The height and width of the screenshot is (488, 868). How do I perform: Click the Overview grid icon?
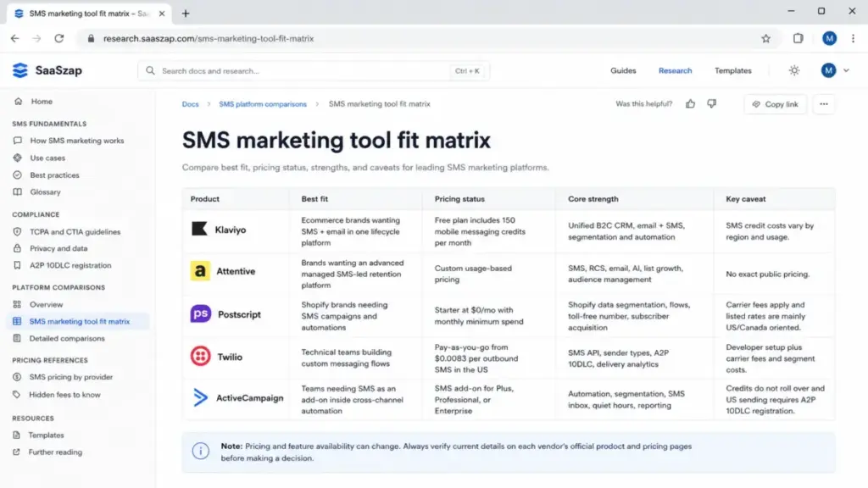pyautogui.click(x=17, y=304)
